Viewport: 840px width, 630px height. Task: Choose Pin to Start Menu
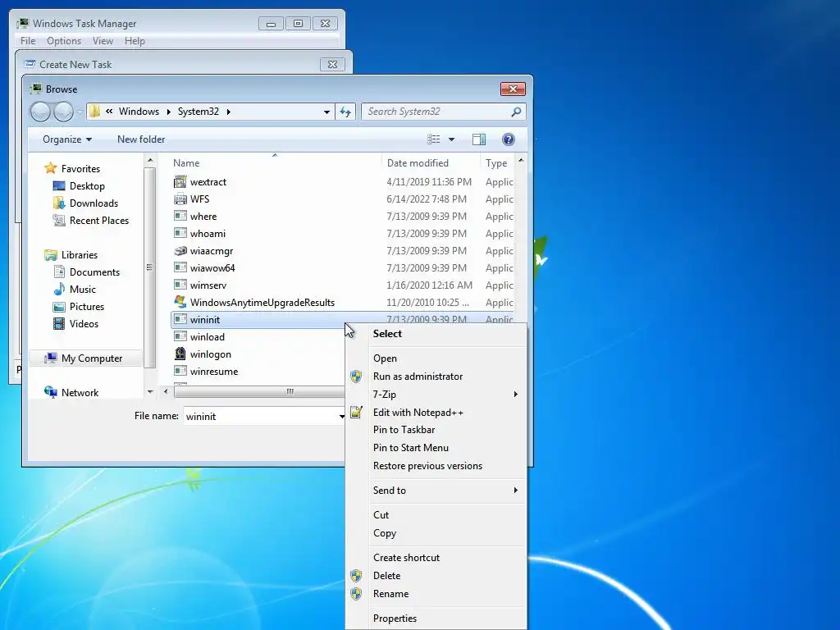tap(436, 447)
